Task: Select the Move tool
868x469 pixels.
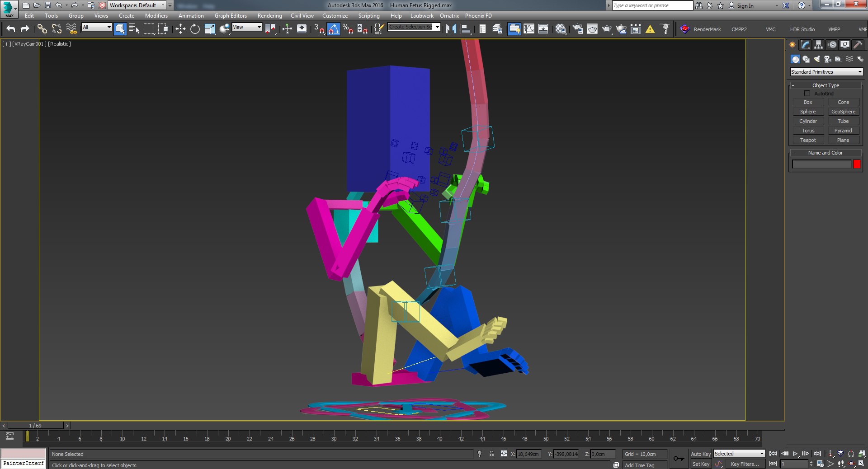Action: (180, 29)
